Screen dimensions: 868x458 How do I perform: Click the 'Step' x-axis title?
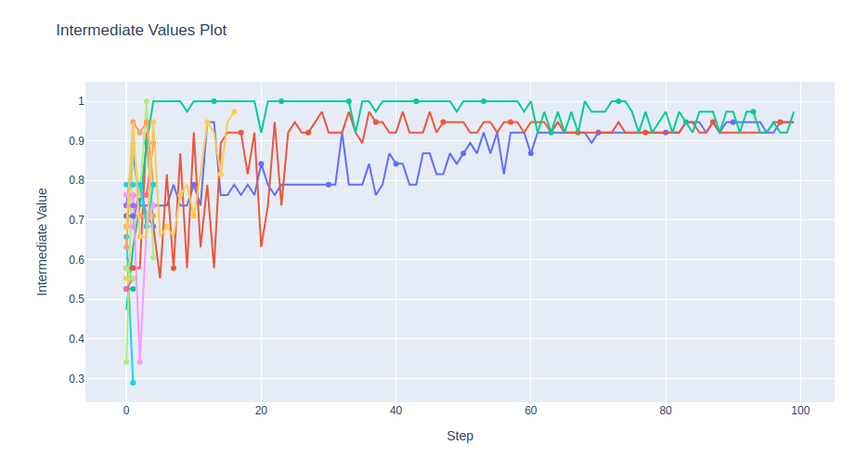(460, 436)
